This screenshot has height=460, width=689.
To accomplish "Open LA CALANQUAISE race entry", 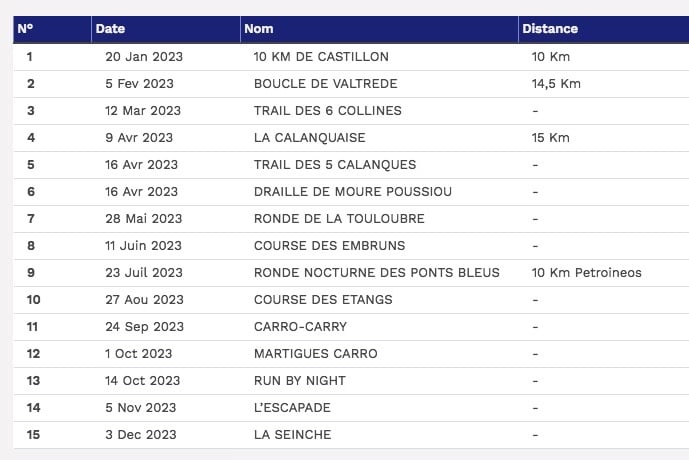I will (309, 138).
